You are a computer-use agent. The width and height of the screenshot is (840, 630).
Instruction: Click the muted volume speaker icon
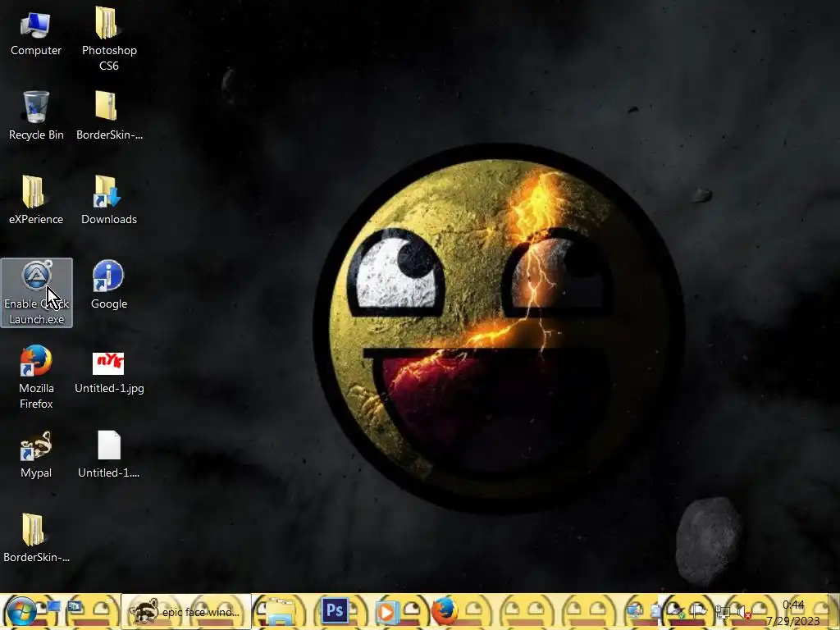tap(744, 612)
